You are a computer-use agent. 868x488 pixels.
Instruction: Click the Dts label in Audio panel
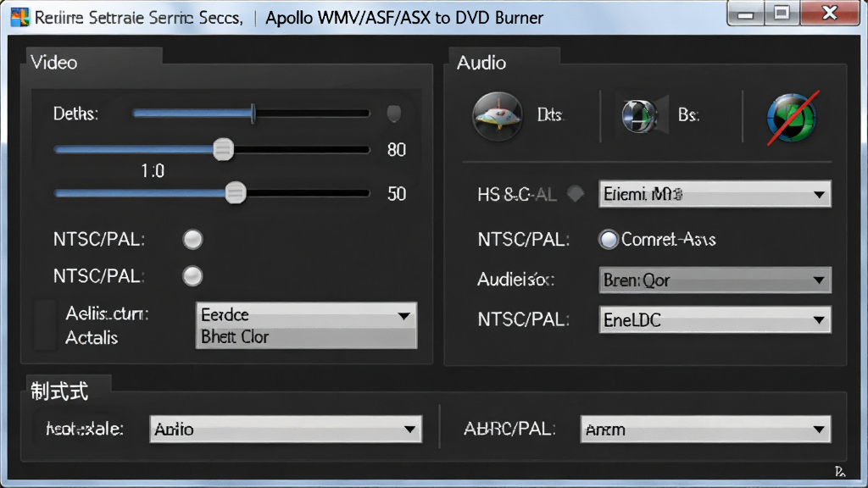pos(549,115)
